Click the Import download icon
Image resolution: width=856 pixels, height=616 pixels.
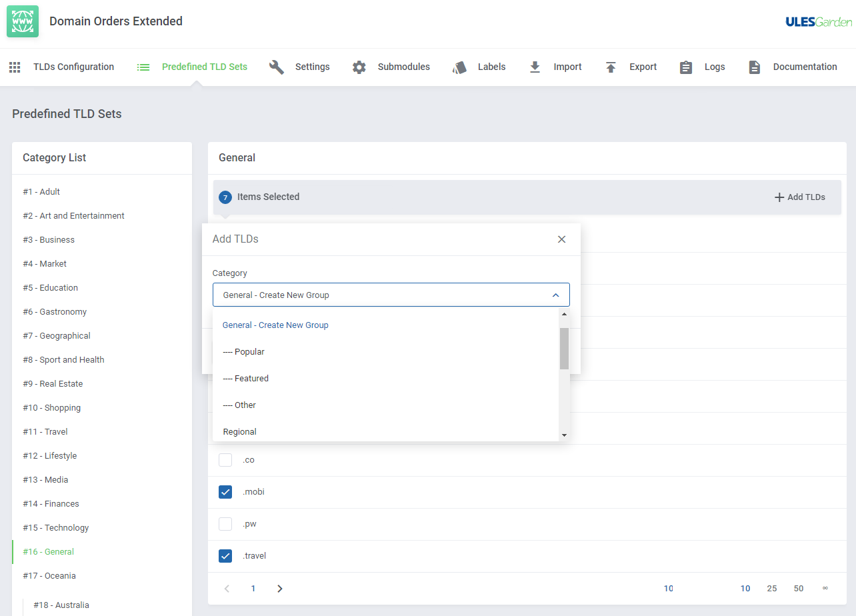(535, 67)
